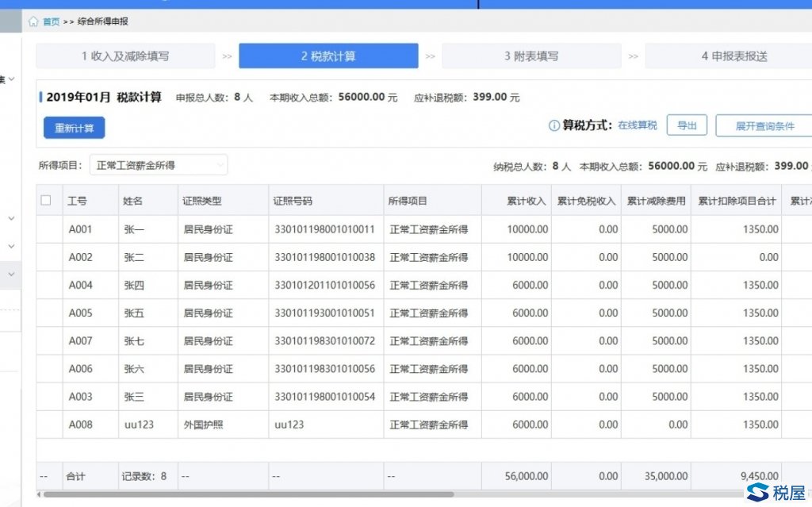Image resolution: width=812 pixels, height=507 pixels.
Task: Click the info icon beside 算税方式
Action: 554,125
